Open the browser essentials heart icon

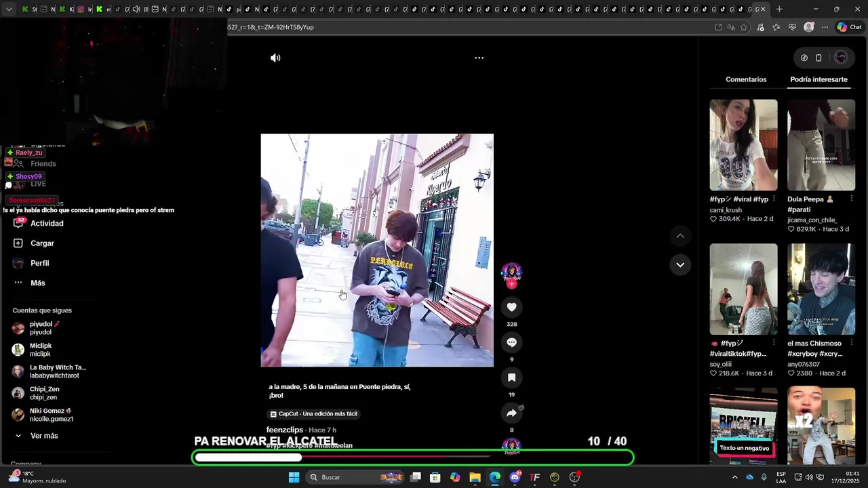click(792, 27)
